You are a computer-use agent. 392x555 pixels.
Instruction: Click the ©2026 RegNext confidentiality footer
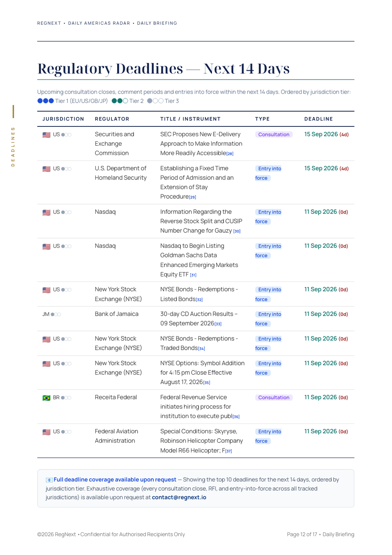click(x=111, y=534)
